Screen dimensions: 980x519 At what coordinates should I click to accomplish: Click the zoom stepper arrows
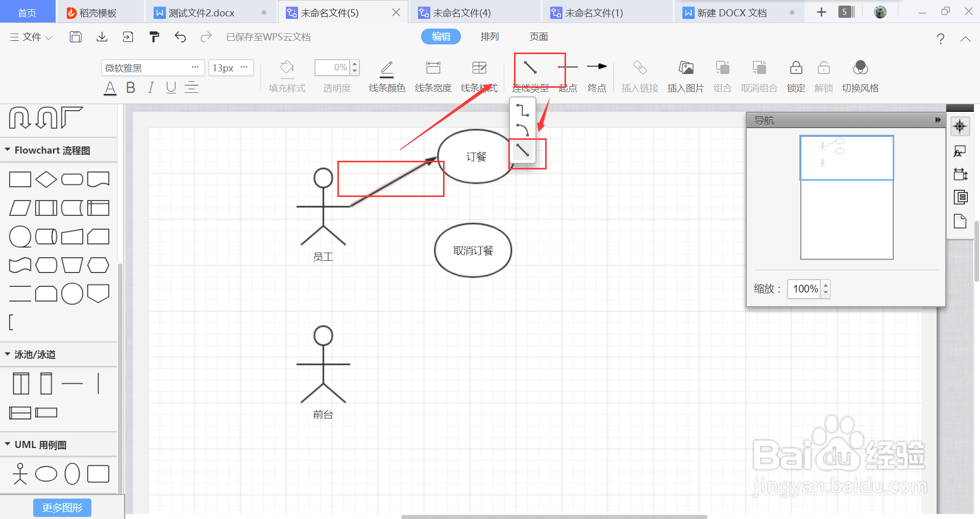(x=825, y=289)
